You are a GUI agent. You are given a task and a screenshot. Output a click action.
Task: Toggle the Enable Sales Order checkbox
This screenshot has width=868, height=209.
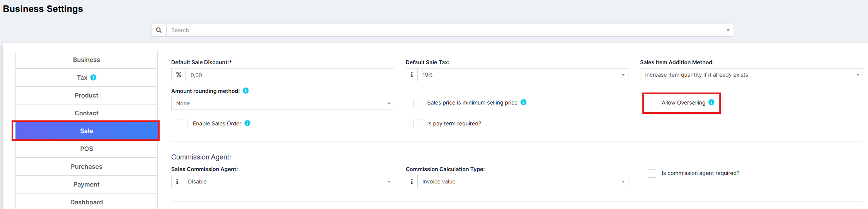183,123
